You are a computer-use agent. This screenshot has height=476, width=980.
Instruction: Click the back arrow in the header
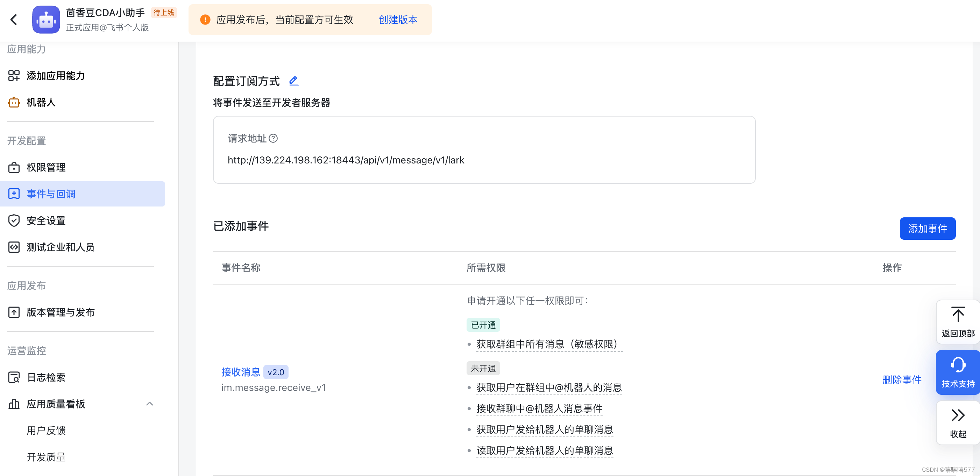tap(14, 19)
